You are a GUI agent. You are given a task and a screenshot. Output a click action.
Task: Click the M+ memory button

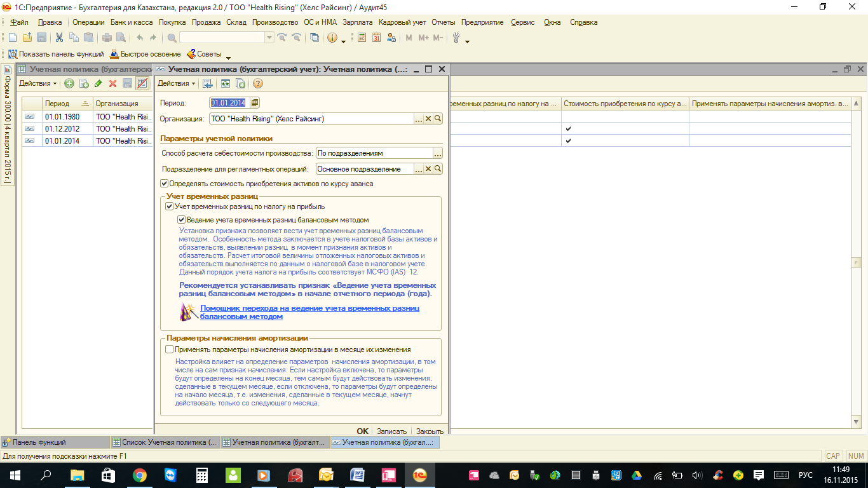[x=423, y=38]
